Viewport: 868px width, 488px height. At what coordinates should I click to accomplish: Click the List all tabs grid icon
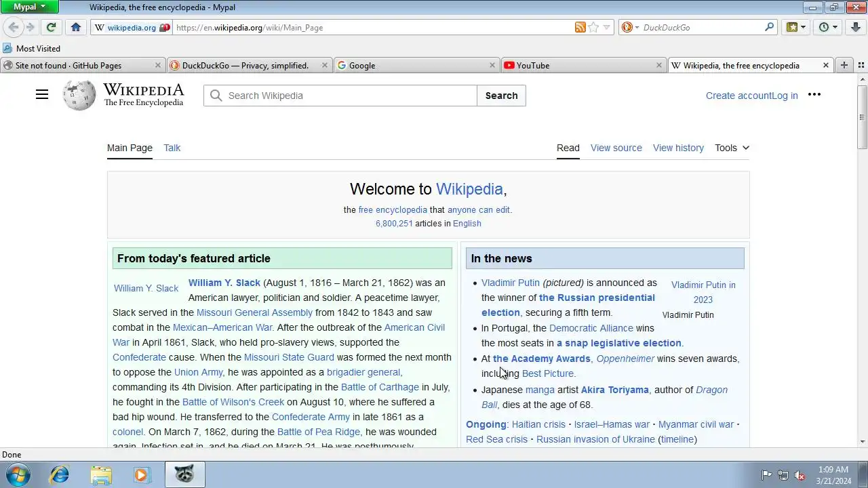click(861, 65)
